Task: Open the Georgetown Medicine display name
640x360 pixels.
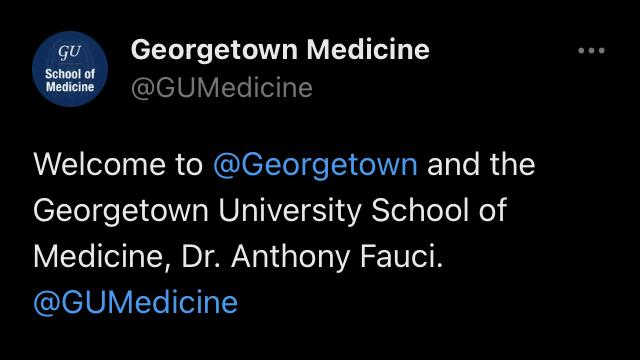Action: coord(280,49)
